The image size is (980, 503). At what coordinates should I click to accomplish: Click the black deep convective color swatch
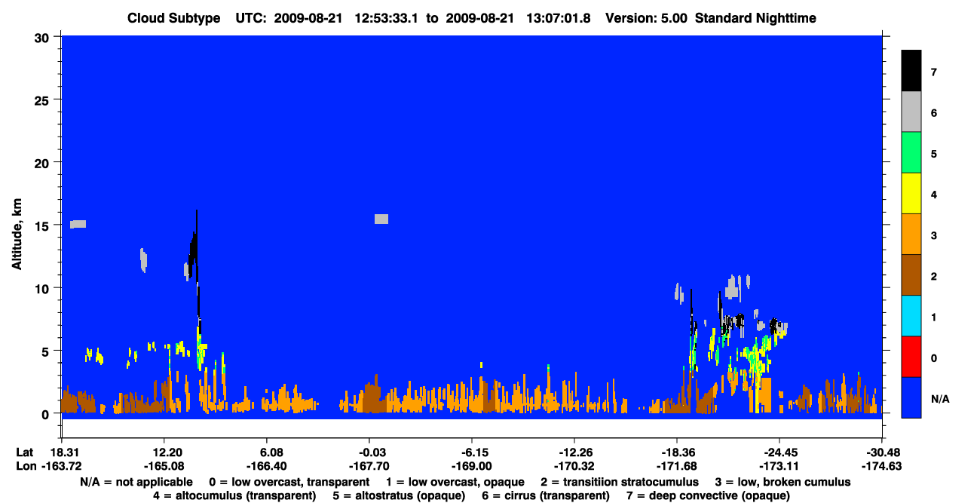pos(911,71)
